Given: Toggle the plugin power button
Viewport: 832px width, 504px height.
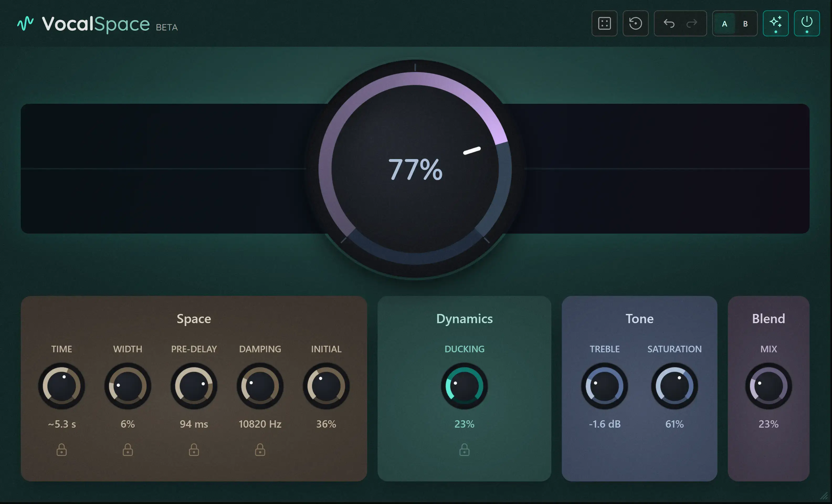Looking at the screenshot, I should [x=807, y=23].
